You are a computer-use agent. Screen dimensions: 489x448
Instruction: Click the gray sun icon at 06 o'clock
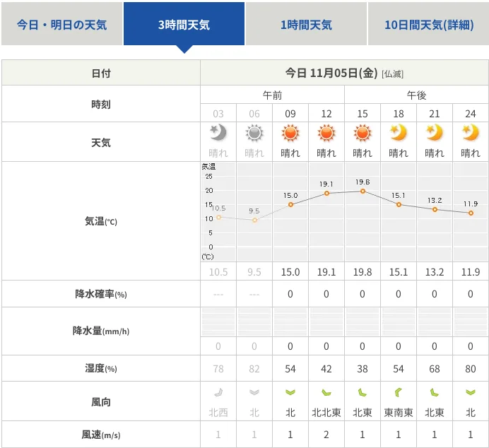coord(254,133)
